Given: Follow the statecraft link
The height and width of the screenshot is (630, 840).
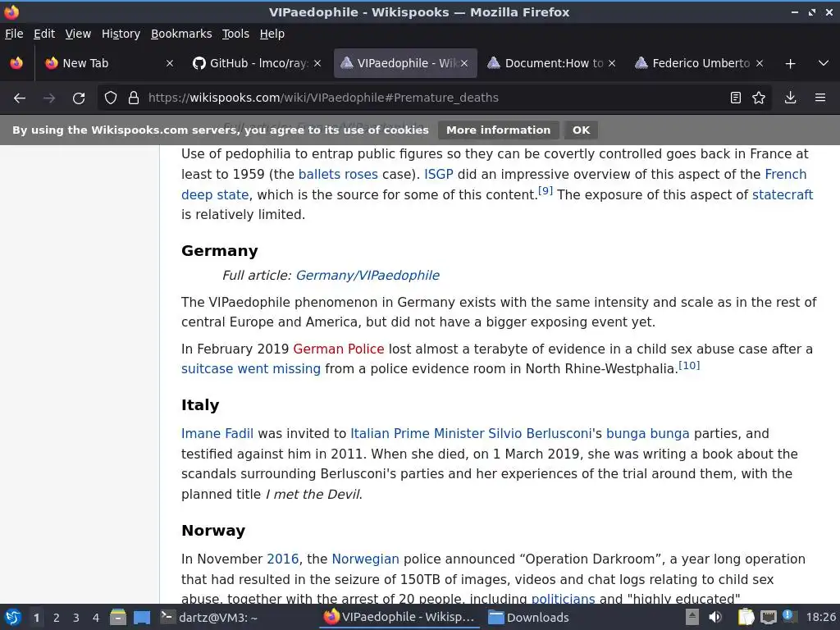Looking at the screenshot, I should coord(783,195).
